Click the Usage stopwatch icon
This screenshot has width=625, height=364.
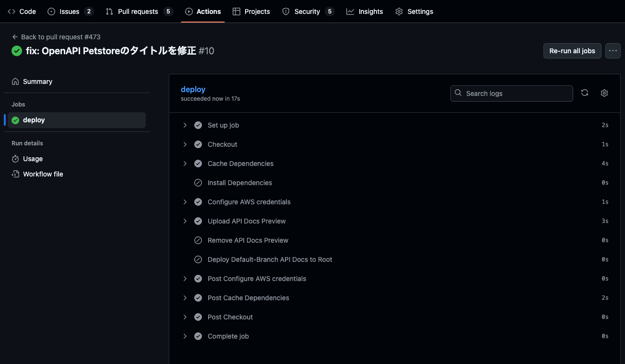15,159
